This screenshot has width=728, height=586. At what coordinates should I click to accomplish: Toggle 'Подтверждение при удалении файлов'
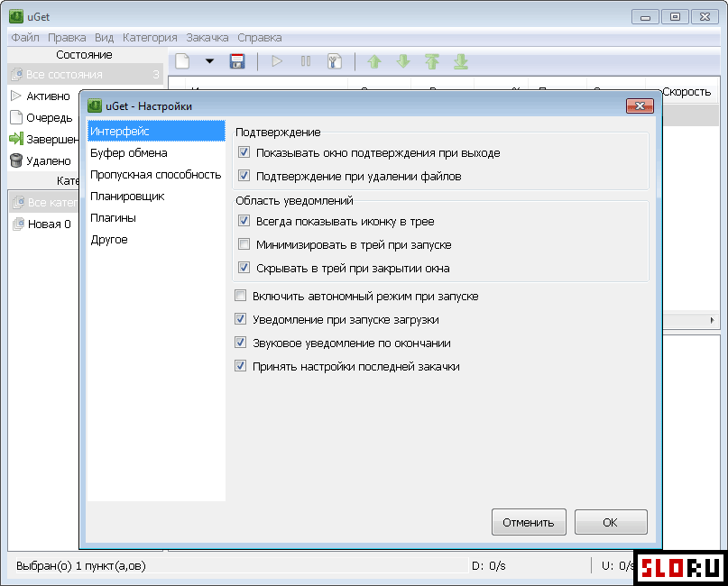pos(244,176)
